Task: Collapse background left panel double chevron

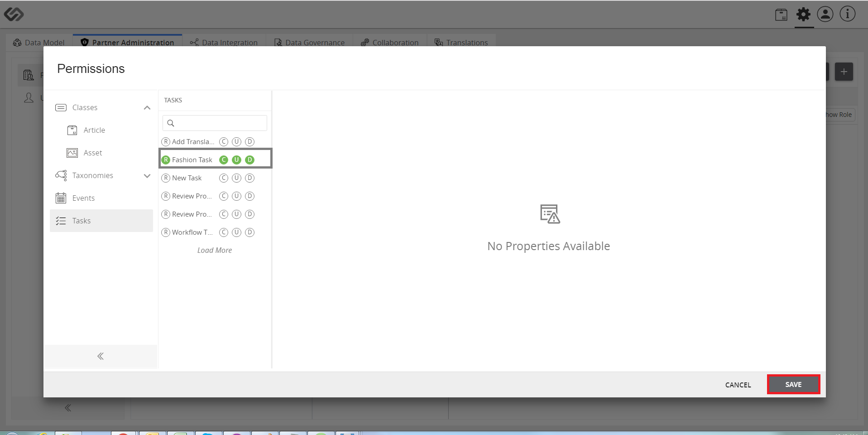Action: (x=68, y=408)
